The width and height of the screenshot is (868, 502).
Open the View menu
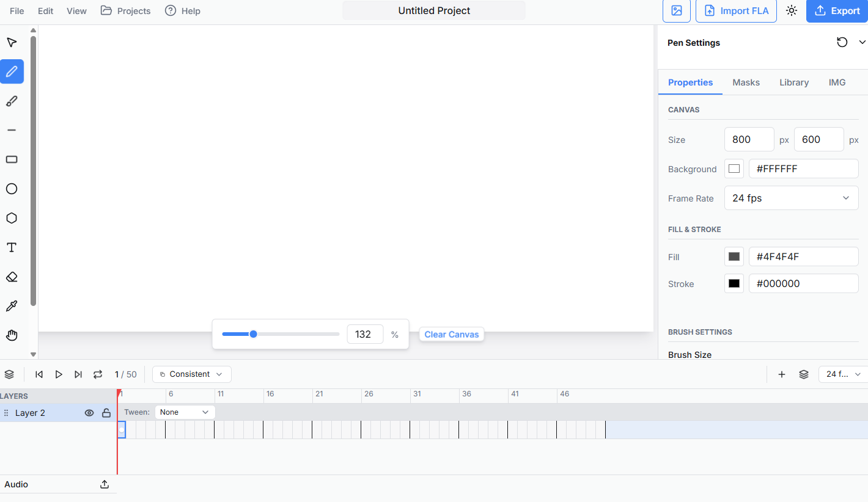pos(76,11)
